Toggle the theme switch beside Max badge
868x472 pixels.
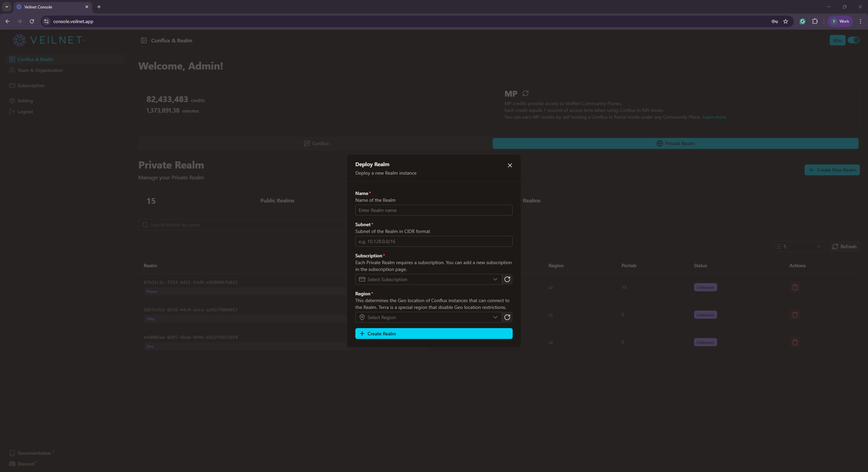[x=854, y=40]
